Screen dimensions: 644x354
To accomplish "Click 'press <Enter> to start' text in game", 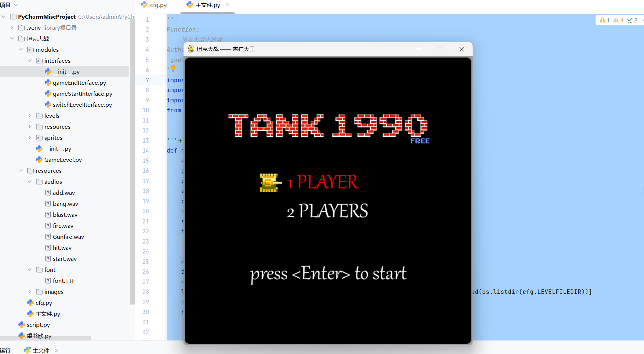I will (328, 274).
